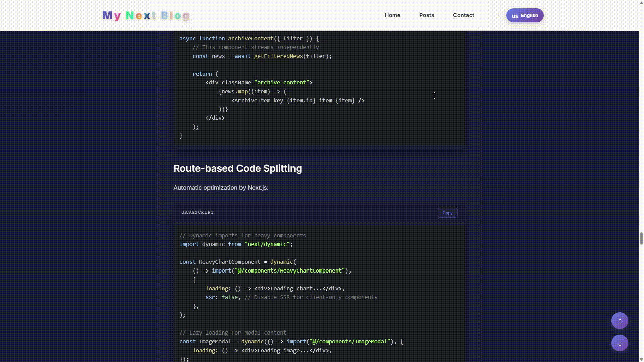The height and width of the screenshot is (362, 644).
Task: Select the Automatic optimization by Next.js text
Action: point(221,188)
